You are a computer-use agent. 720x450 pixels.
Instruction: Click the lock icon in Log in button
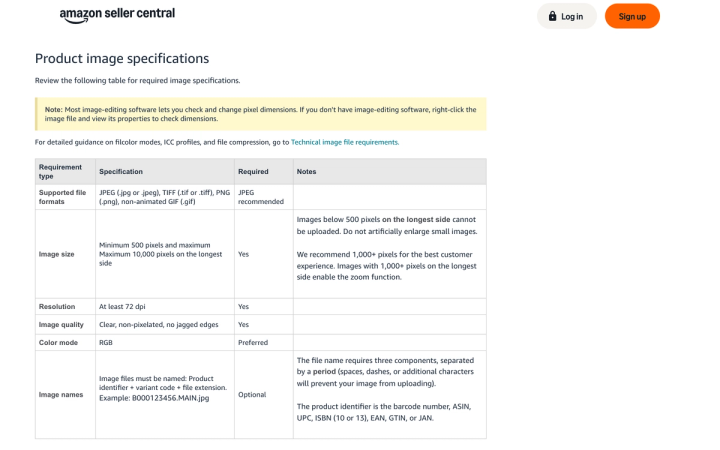[552, 16]
